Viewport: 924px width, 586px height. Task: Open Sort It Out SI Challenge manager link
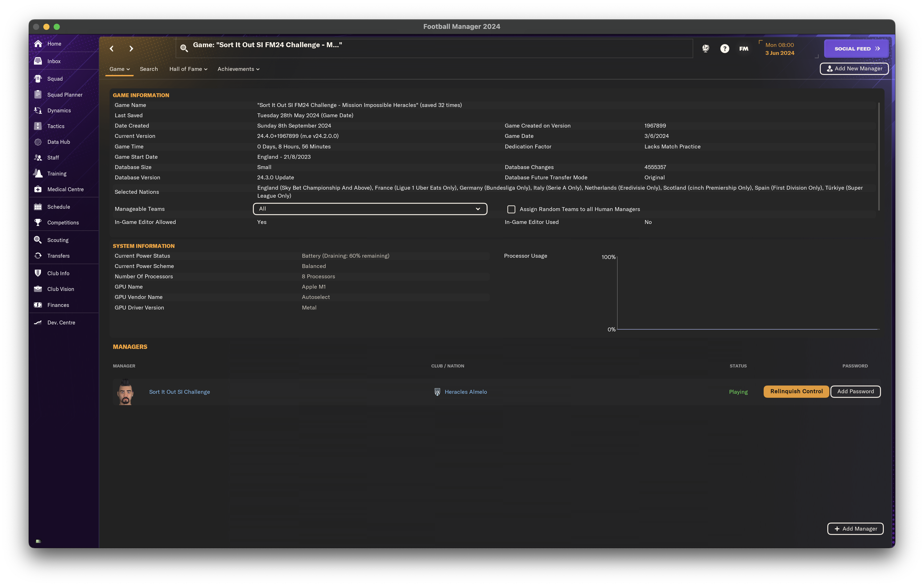pyautogui.click(x=180, y=391)
